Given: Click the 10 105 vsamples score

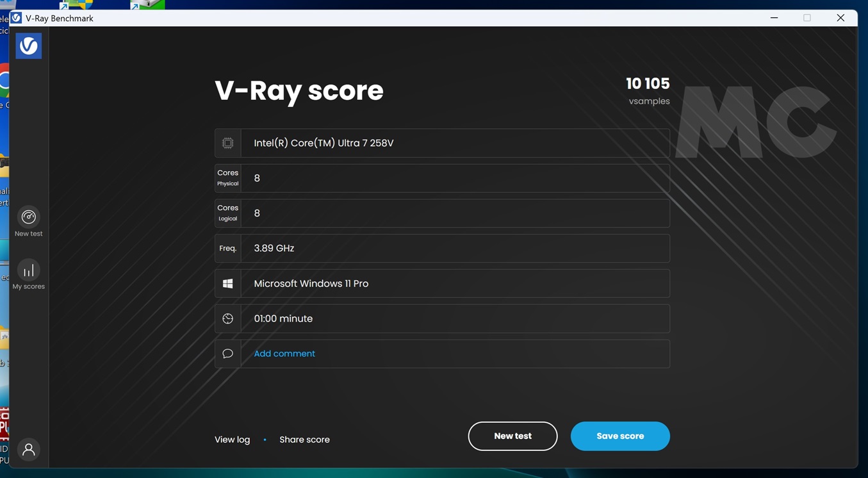Looking at the screenshot, I should click(x=647, y=84).
